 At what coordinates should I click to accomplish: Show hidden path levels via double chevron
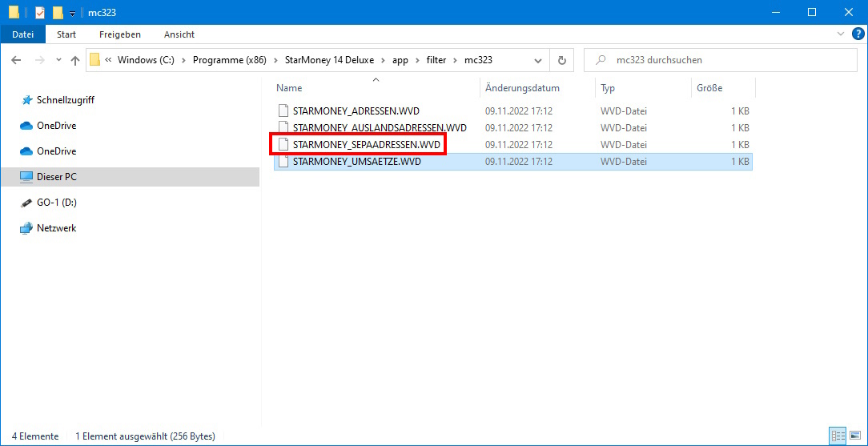108,60
